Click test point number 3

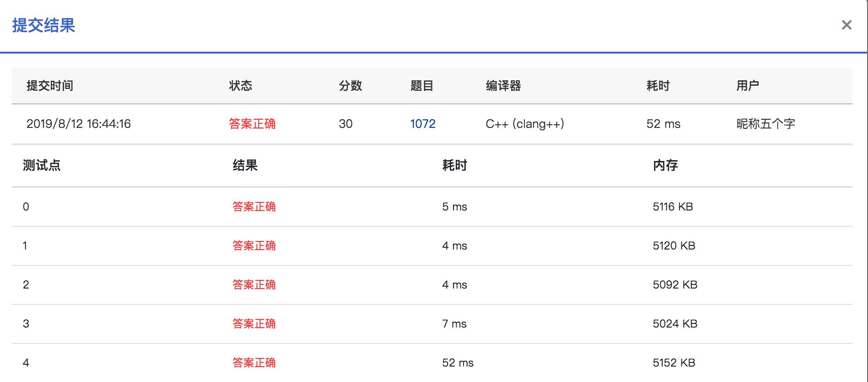(x=26, y=324)
